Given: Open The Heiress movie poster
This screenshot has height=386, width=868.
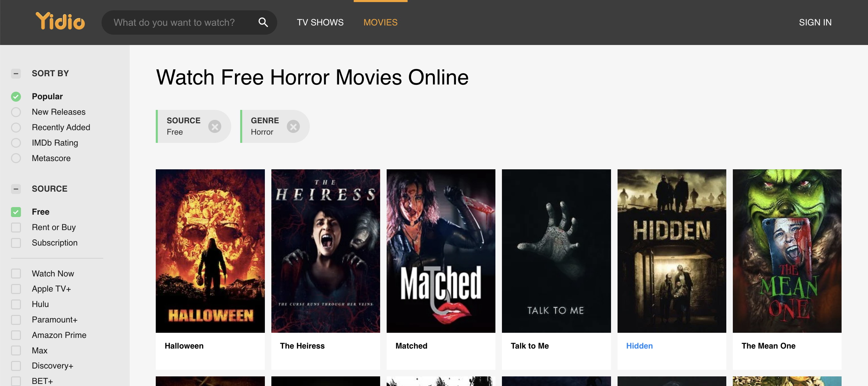Looking at the screenshot, I should (326, 251).
